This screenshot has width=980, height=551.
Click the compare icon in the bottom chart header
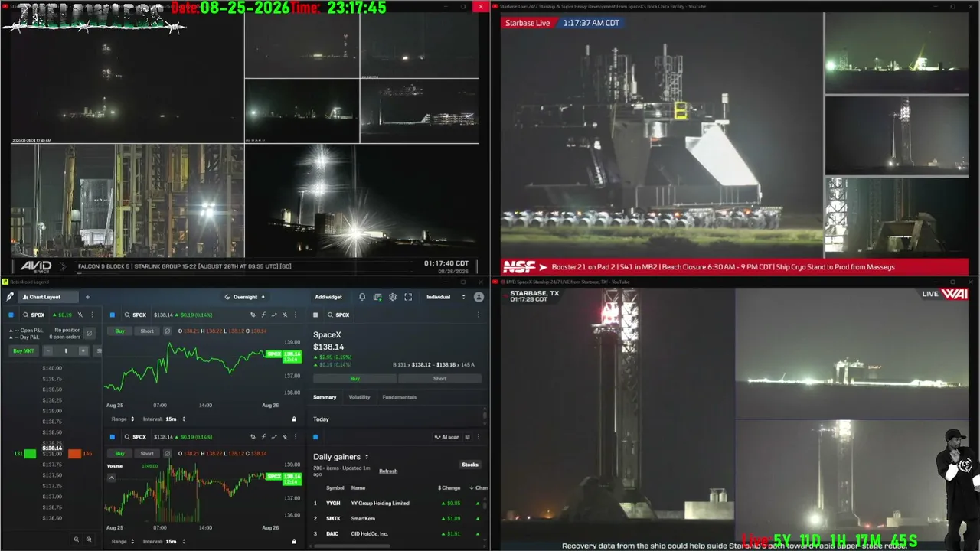pyautogui.click(x=253, y=437)
